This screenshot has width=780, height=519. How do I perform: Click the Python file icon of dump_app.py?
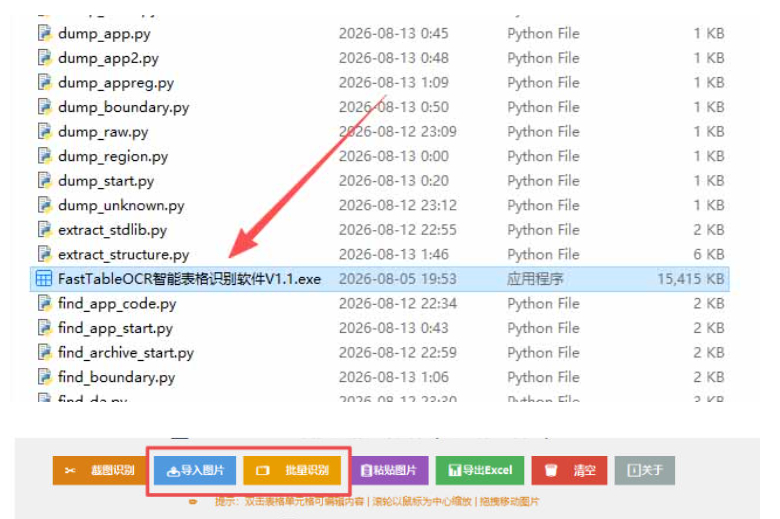coord(44,33)
